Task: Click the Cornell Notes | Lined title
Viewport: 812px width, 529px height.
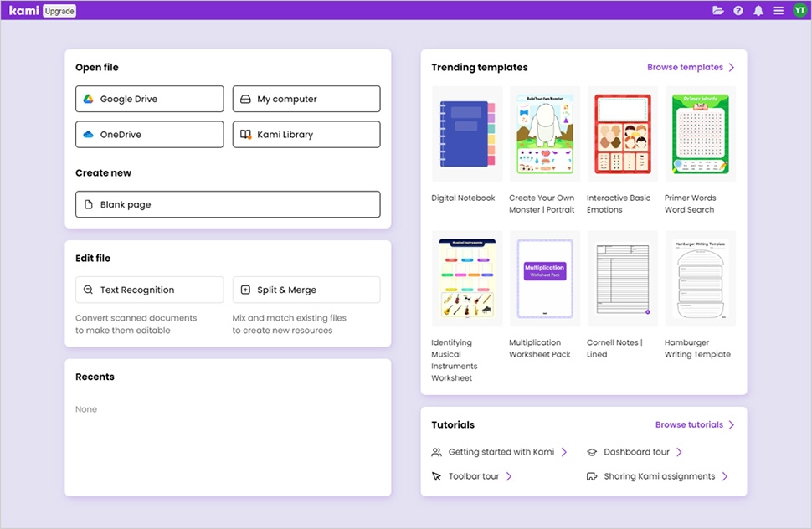Action: [x=614, y=348]
